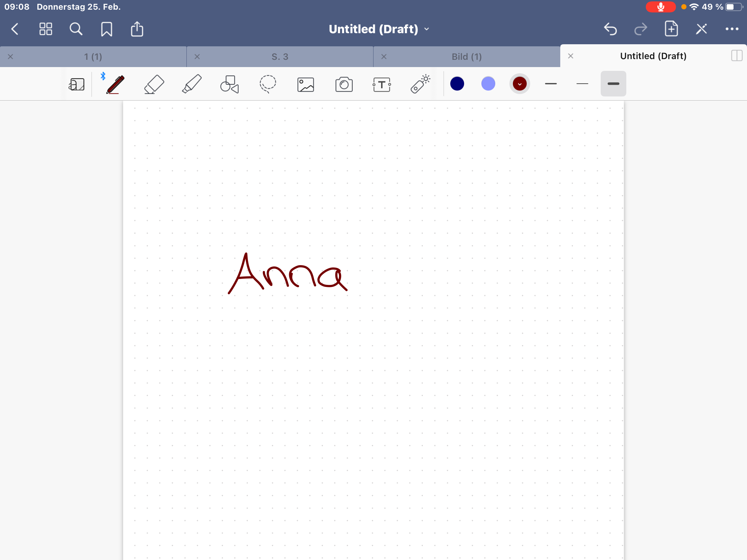Select the Eraser tool
The image size is (747, 560).
click(x=154, y=84)
